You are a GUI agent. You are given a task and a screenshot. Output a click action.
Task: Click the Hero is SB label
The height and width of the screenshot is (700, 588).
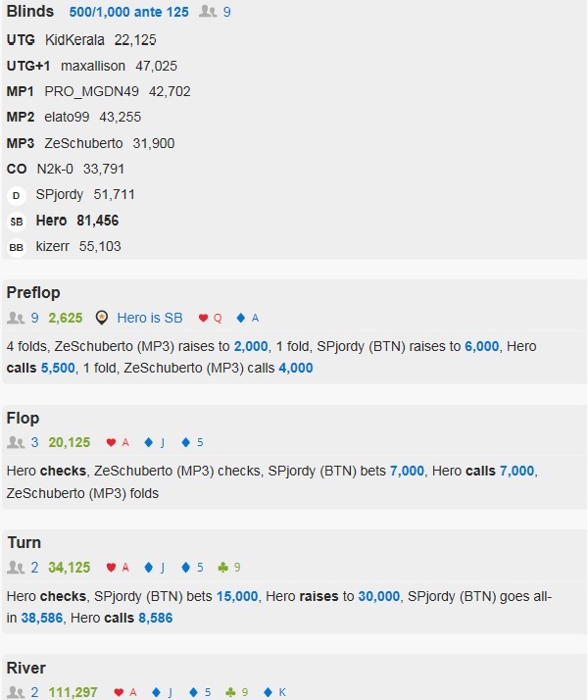click(150, 318)
